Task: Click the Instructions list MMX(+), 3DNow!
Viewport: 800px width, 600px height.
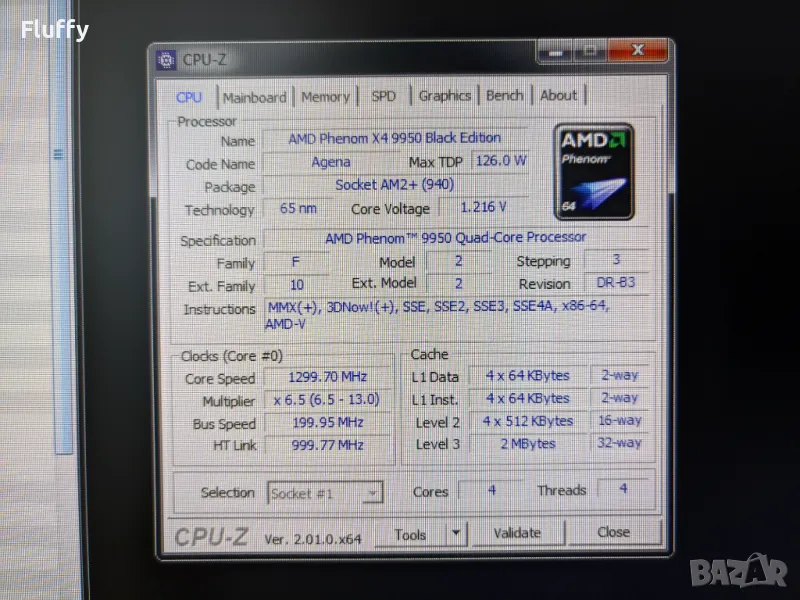Action: 458,315
